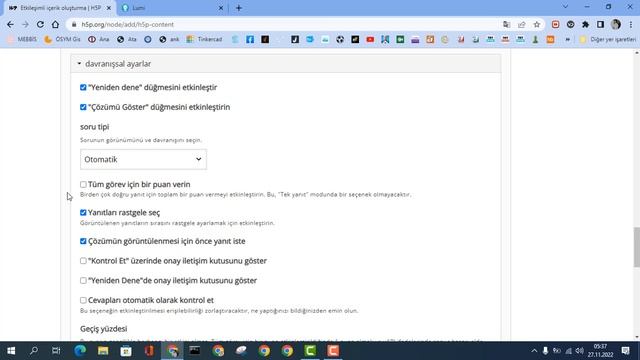Image resolution: width=640 pixels, height=360 pixels.
Task: Open the tab search chevron
Action: pos(565,7)
